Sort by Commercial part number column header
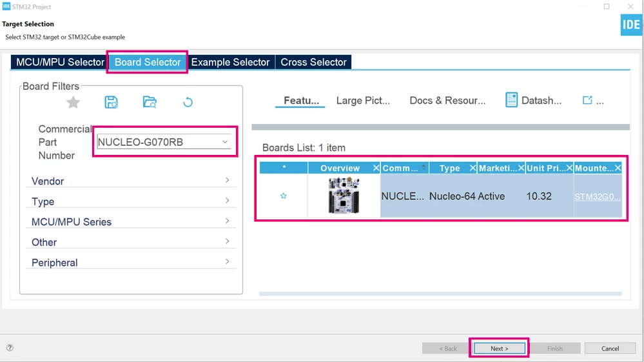644x362 pixels. pos(405,168)
